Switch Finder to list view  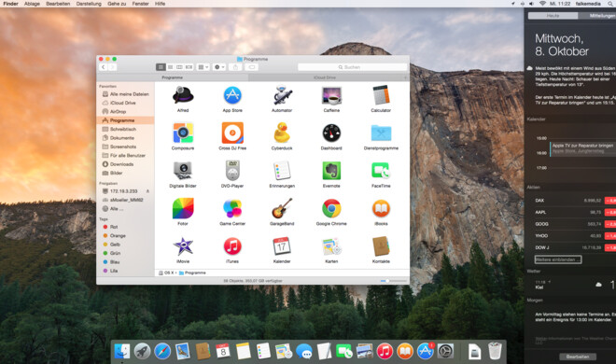click(x=170, y=67)
